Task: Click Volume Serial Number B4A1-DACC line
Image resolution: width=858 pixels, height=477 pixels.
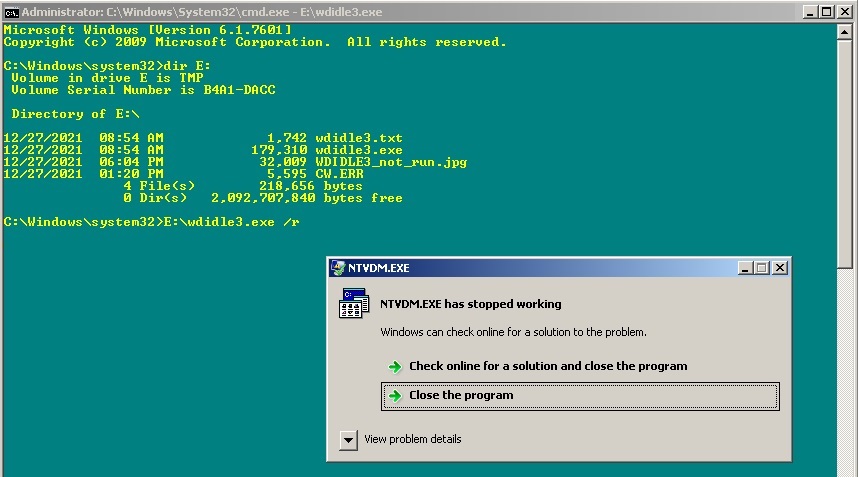Action: click(x=143, y=90)
